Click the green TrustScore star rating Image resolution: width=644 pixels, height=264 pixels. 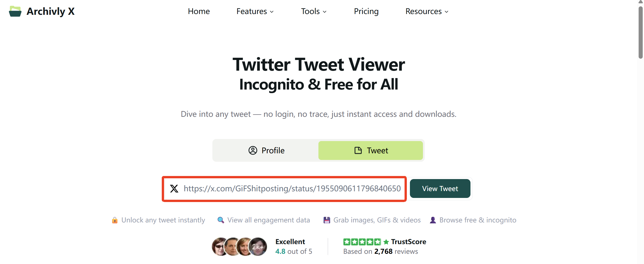(362, 242)
